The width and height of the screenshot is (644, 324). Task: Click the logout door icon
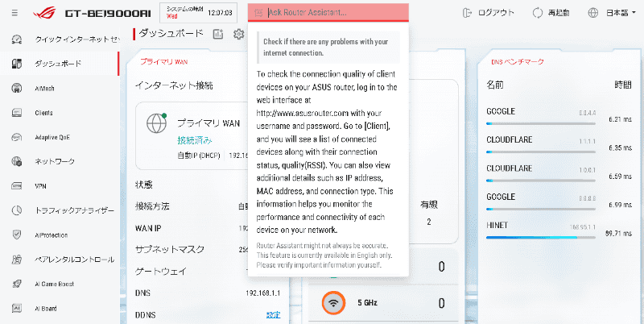click(468, 13)
